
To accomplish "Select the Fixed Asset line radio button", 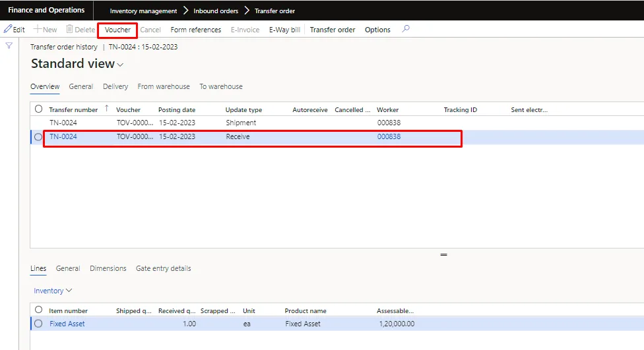I will (38, 324).
